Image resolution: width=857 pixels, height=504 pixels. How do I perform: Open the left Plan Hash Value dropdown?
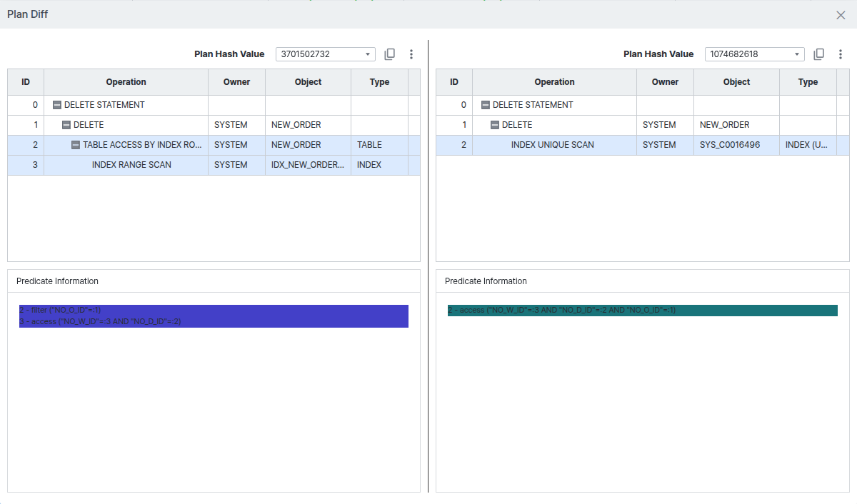(x=326, y=54)
